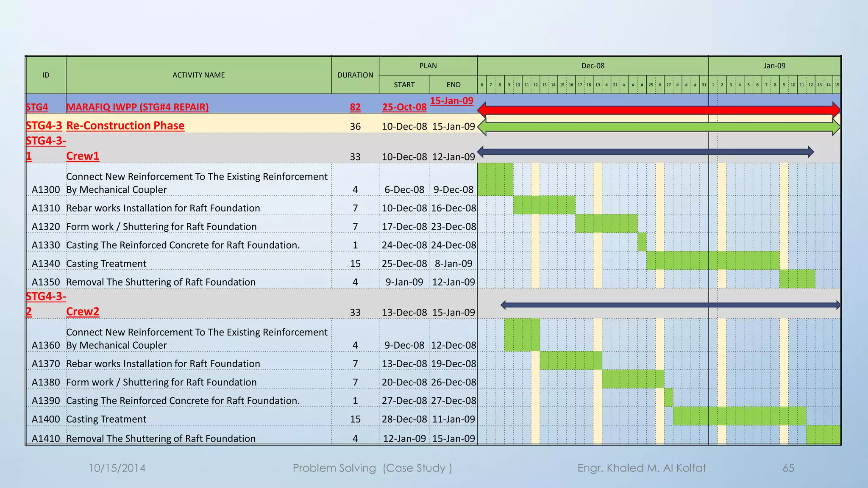Viewport: 868px width, 488px height.
Task: Click the green Re-Construction Phase arrow bar
Action: 659,127
